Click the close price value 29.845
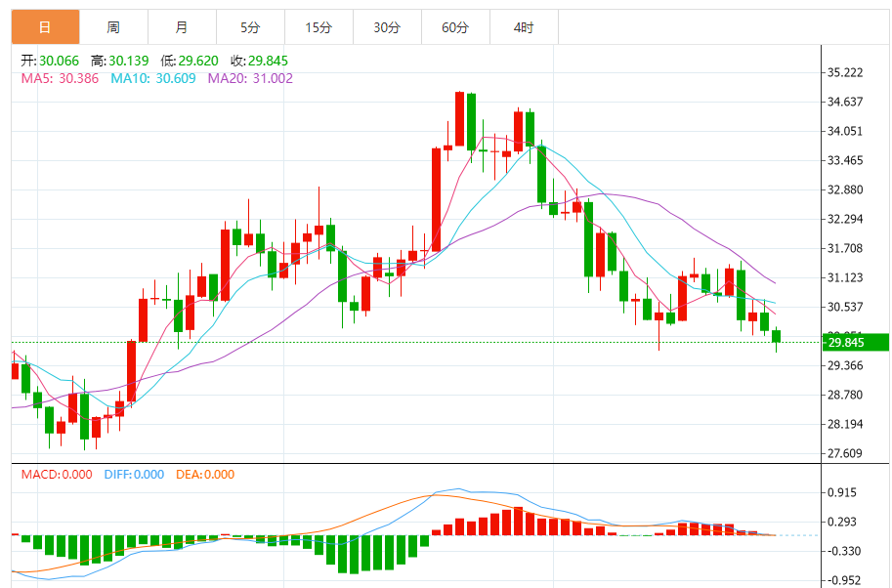 (268, 61)
